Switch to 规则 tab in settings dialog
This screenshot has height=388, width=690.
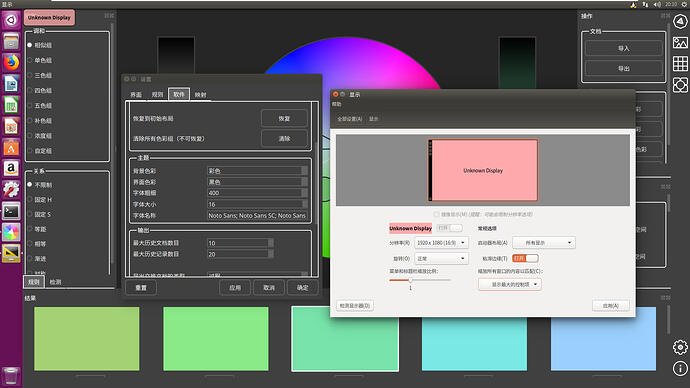157,95
